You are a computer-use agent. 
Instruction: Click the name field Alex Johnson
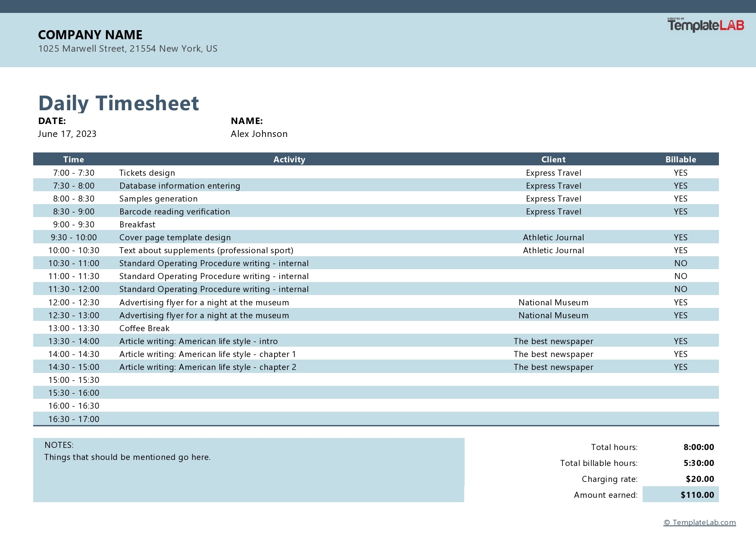pos(259,134)
